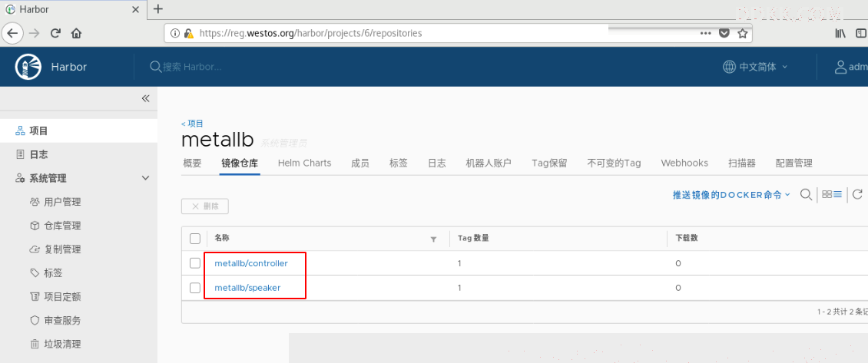This screenshot has width=868, height=363.
Task: Open the 中文简体 language dropdown
Action: point(755,67)
